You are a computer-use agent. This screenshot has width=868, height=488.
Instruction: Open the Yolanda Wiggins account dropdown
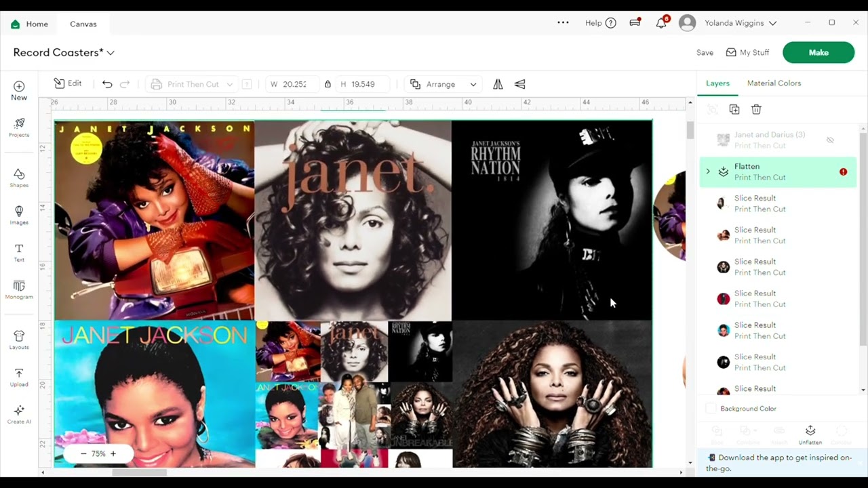click(x=741, y=23)
